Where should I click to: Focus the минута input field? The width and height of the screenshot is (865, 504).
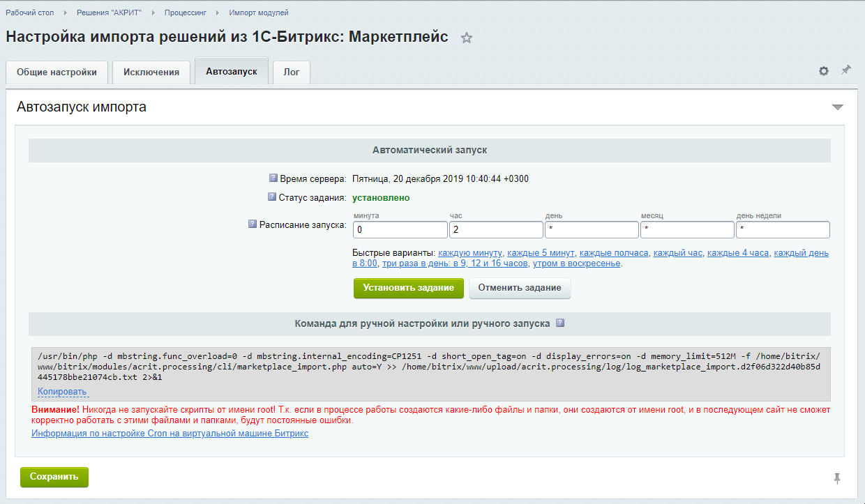(x=400, y=230)
